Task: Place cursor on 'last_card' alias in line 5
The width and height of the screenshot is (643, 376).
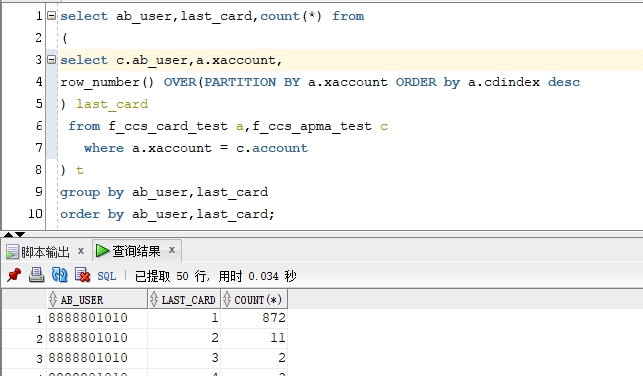Action: tap(112, 104)
